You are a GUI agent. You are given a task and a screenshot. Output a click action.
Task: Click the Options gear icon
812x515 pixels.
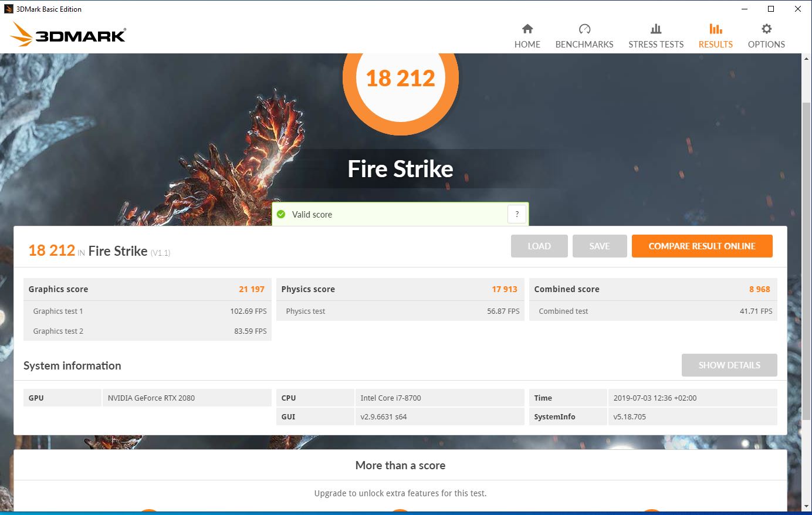(766, 29)
